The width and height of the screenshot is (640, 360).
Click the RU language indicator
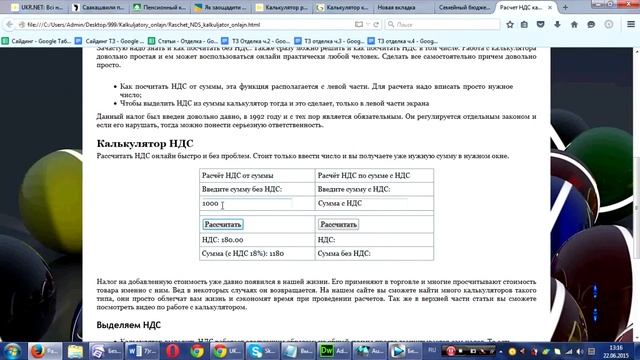432,351
